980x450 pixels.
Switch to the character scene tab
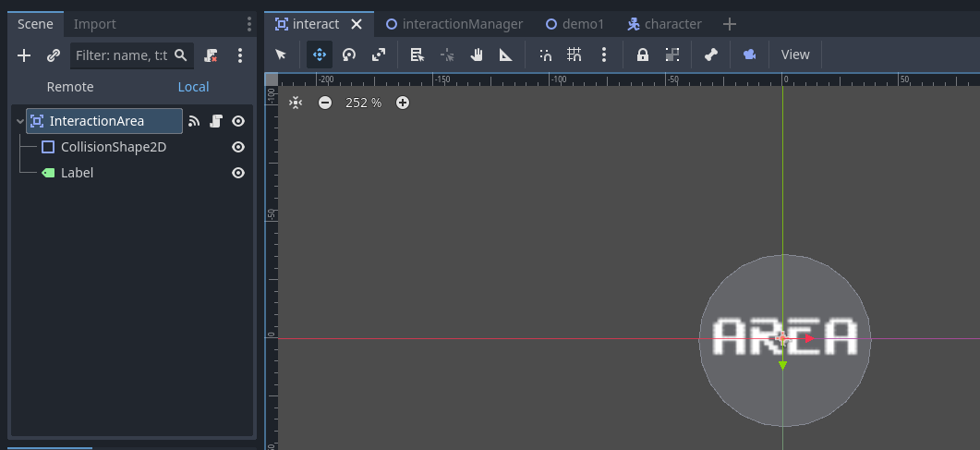[664, 24]
